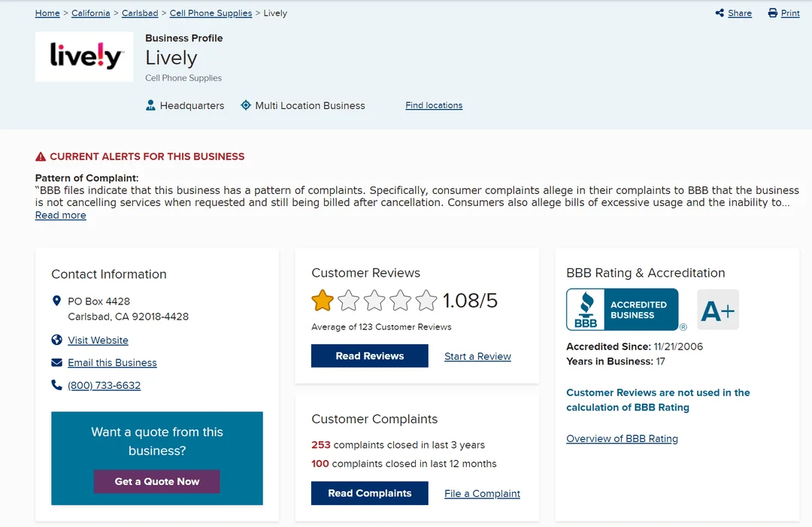Click the fifth empty rating star

[426, 300]
